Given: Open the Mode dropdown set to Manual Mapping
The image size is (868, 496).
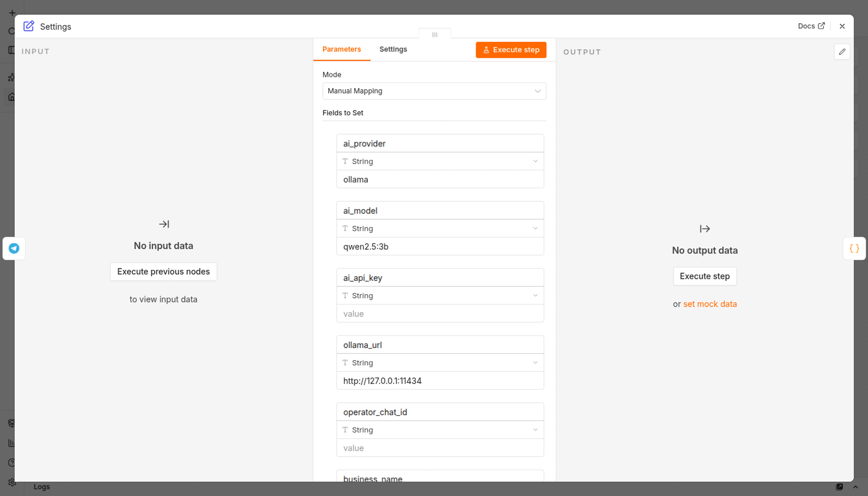Looking at the screenshot, I should pyautogui.click(x=434, y=91).
